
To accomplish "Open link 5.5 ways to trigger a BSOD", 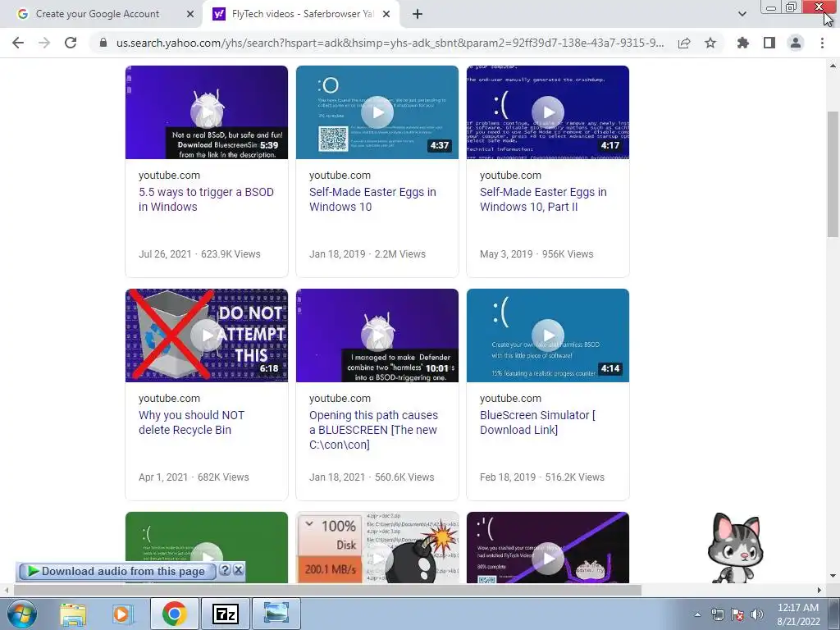I will point(206,199).
